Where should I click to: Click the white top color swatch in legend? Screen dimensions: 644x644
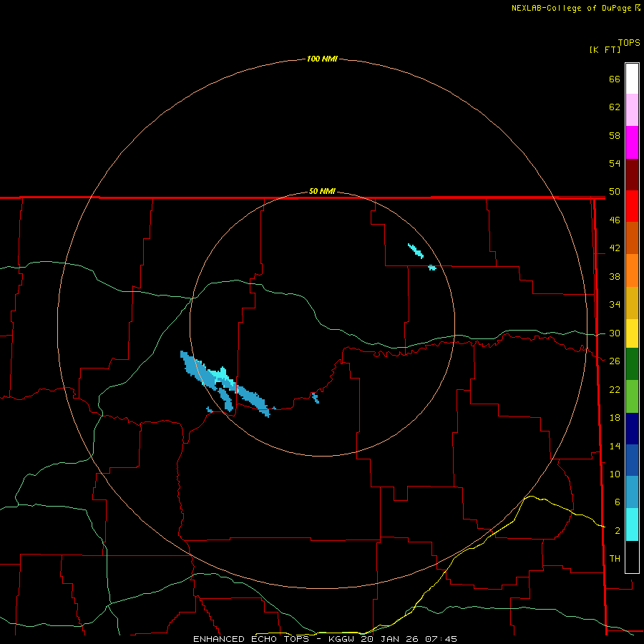click(632, 79)
